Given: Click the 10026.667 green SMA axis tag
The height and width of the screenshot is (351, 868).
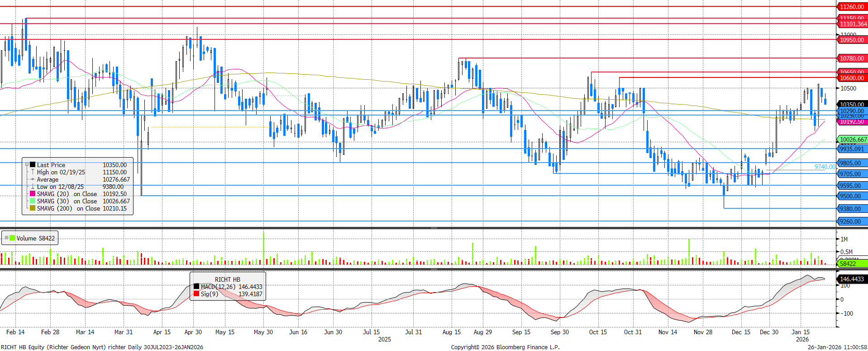Looking at the screenshot, I should (x=853, y=139).
